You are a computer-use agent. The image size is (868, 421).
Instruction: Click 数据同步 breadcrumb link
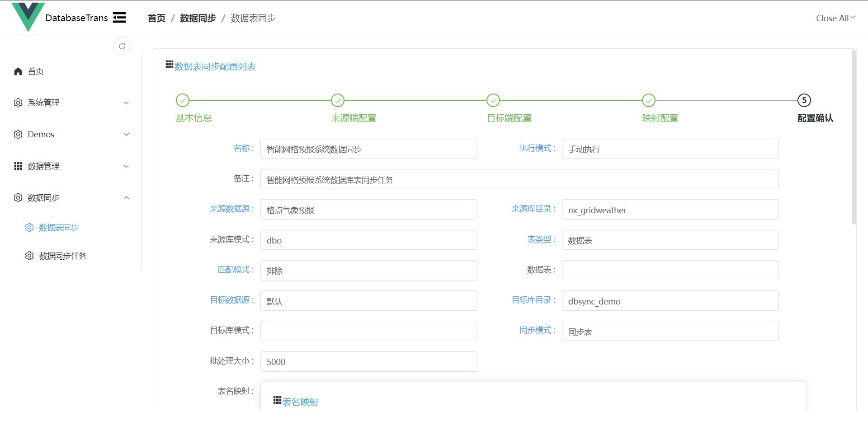(198, 18)
